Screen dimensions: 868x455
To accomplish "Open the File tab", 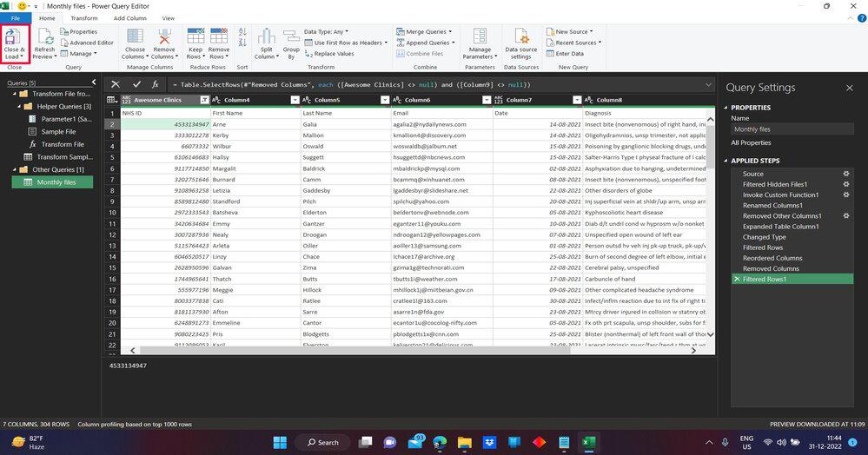I will click(x=15, y=18).
